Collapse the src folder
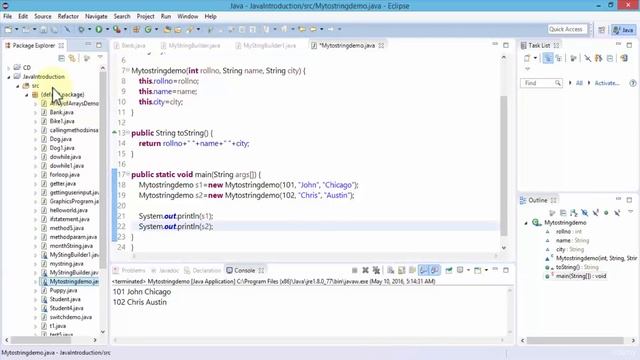This screenshot has width=640, height=360. click(18, 86)
